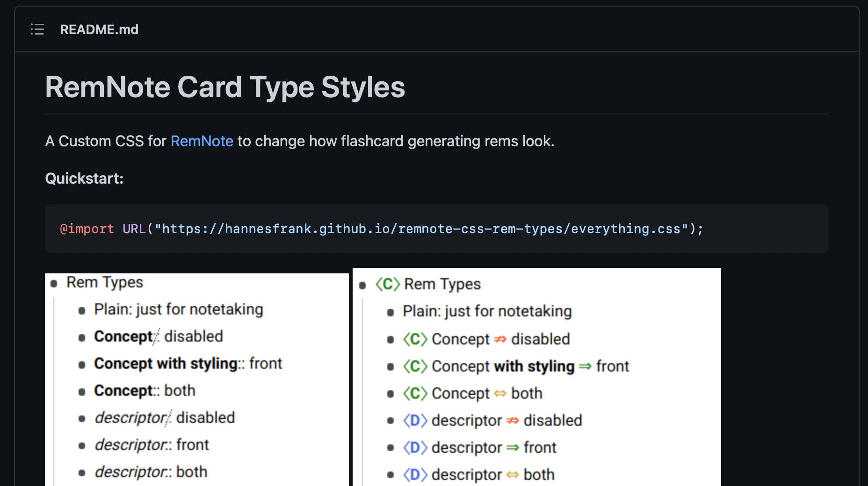Viewport: 868px width, 486px height.
Task: Click the yellow double arrow in descriptor both row
Action: (513, 475)
